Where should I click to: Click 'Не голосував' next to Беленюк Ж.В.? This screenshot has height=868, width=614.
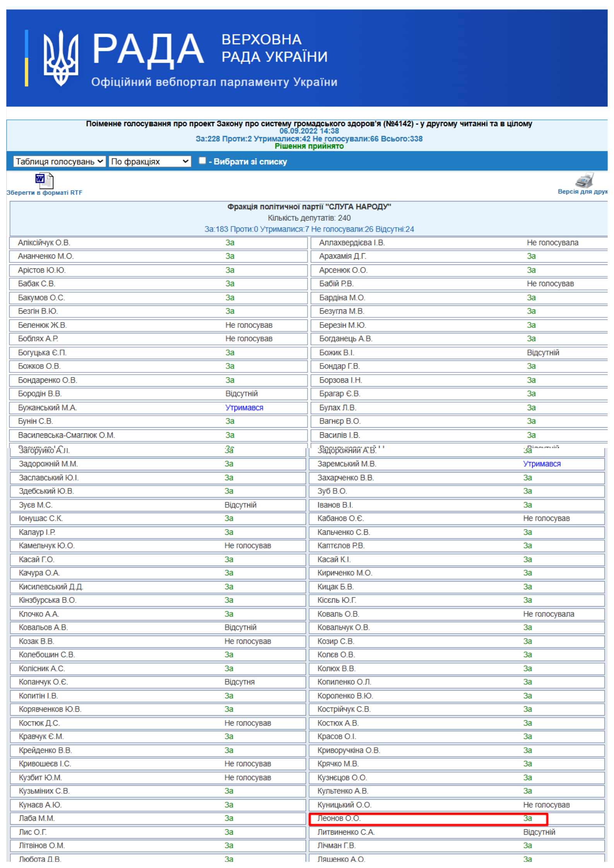tap(249, 325)
